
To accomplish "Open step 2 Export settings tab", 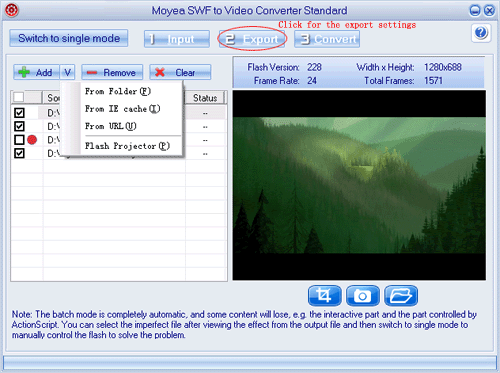I will tap(252, 39).
